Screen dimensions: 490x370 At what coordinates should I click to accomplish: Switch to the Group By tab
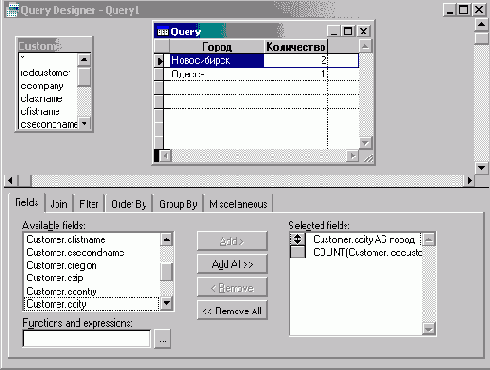pyautogui.click(x=178, y=204)
